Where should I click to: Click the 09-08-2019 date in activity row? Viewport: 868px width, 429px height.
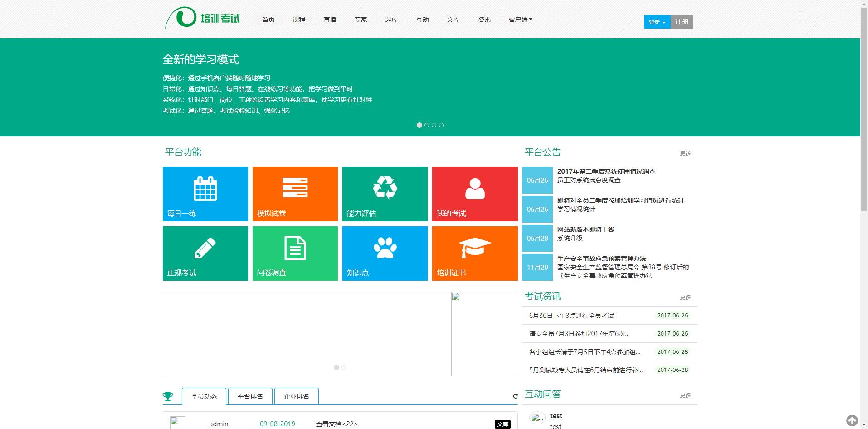[x=277, y=424]
